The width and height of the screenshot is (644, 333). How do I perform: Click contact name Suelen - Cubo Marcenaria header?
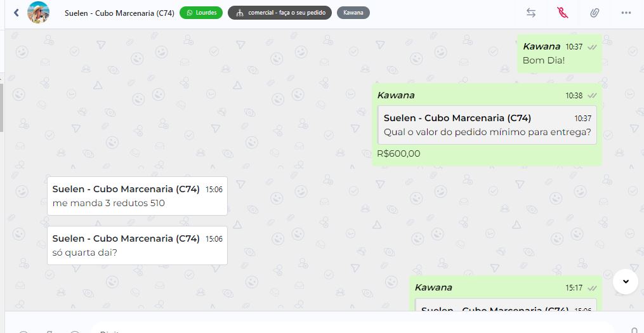pos(120,13)
